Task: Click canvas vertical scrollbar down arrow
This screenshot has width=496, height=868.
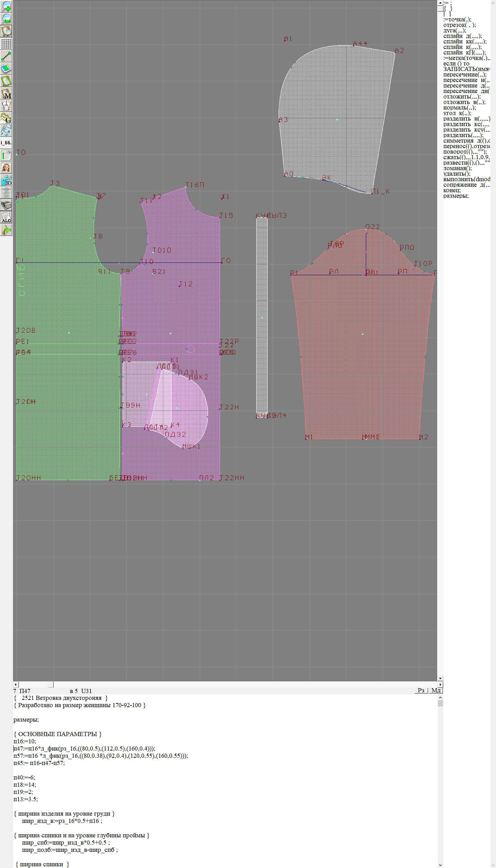Action: pyautogui.click(x=440, y=678)
